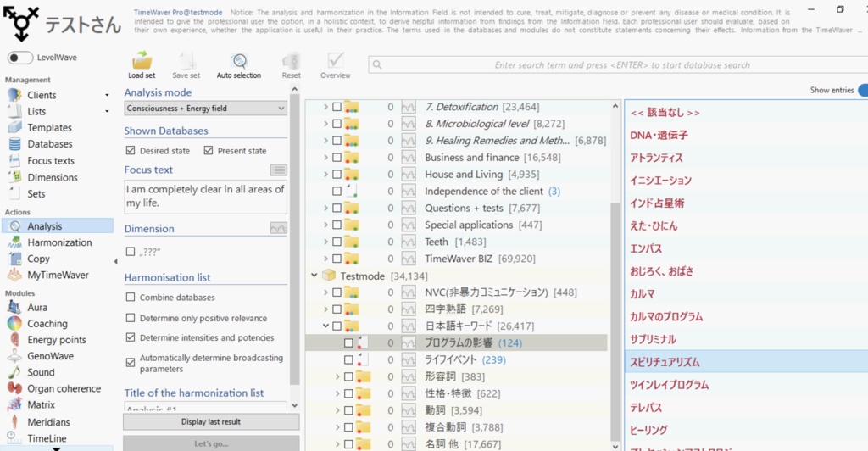Screen dimensions: 868x451
Task: Click the Let's go... button
Action: 211,443
